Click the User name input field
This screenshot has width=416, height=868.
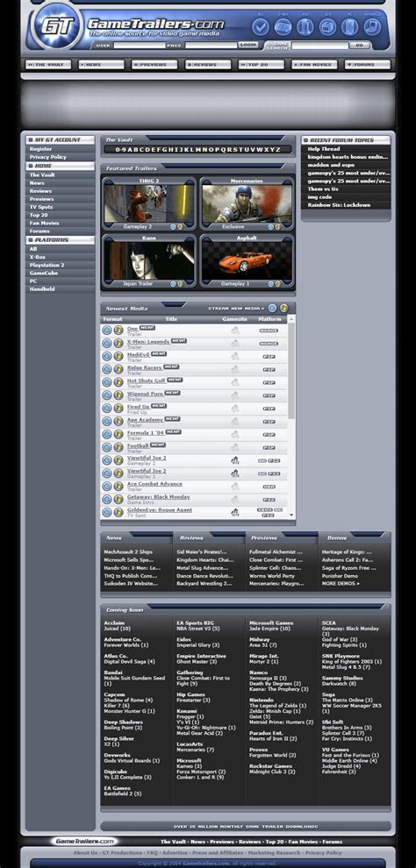tap(139, 45)
